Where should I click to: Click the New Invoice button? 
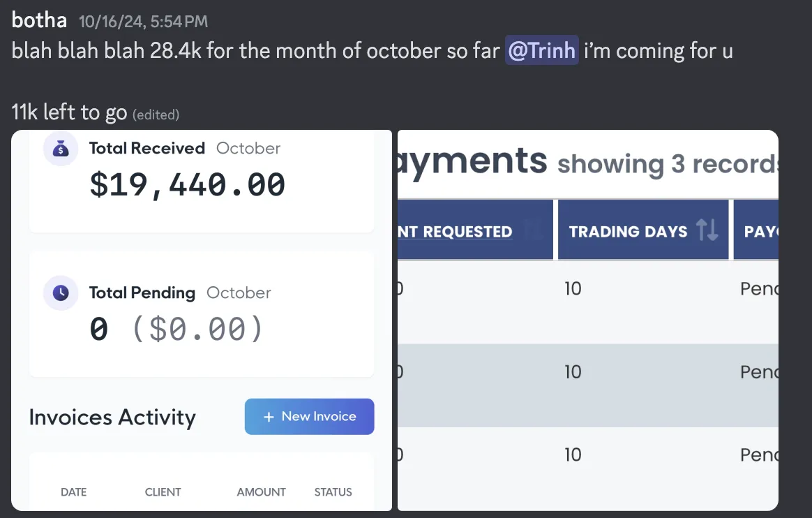pos(309,417)
